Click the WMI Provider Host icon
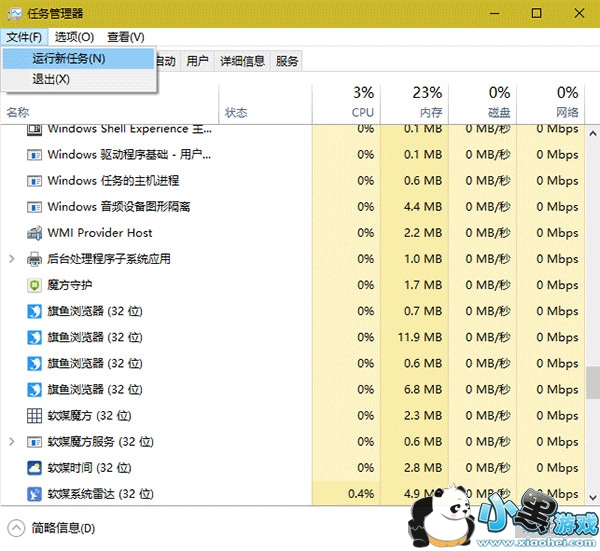600x551 pixels. pos(34,233)
